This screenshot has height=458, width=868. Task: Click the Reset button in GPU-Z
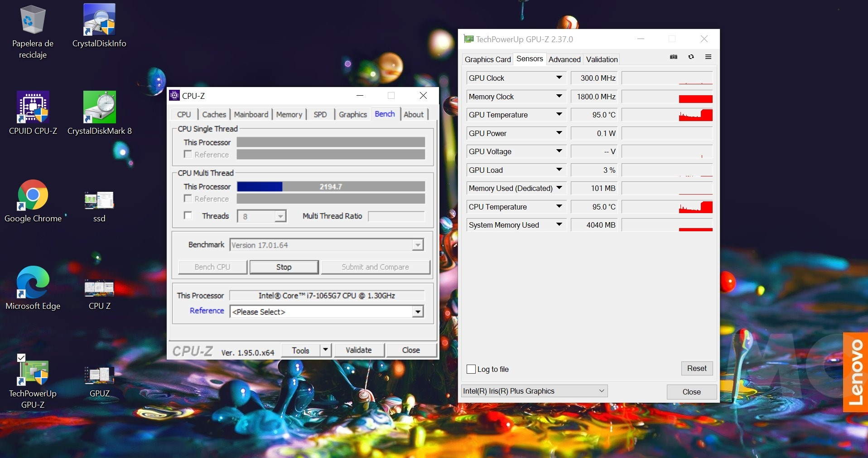pyautogui.click(x=696, y=368)
